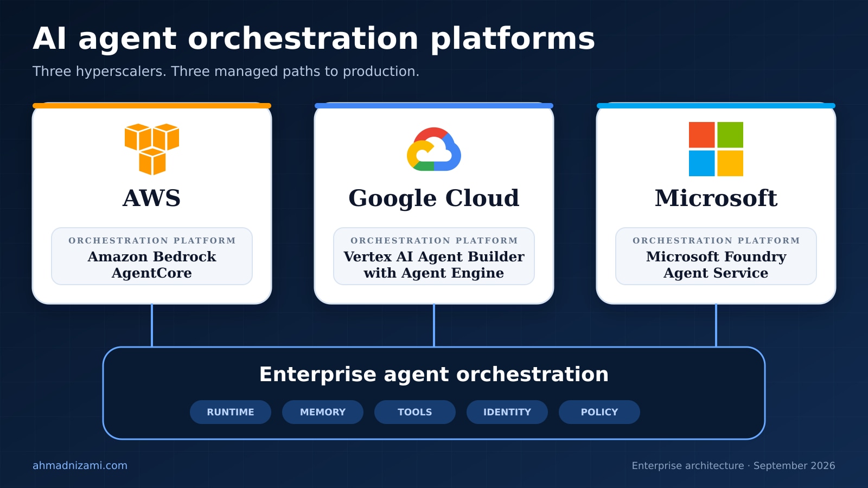The image size is (868, 488).
Task: Select the IDENTITY pill
Action: 507,412
